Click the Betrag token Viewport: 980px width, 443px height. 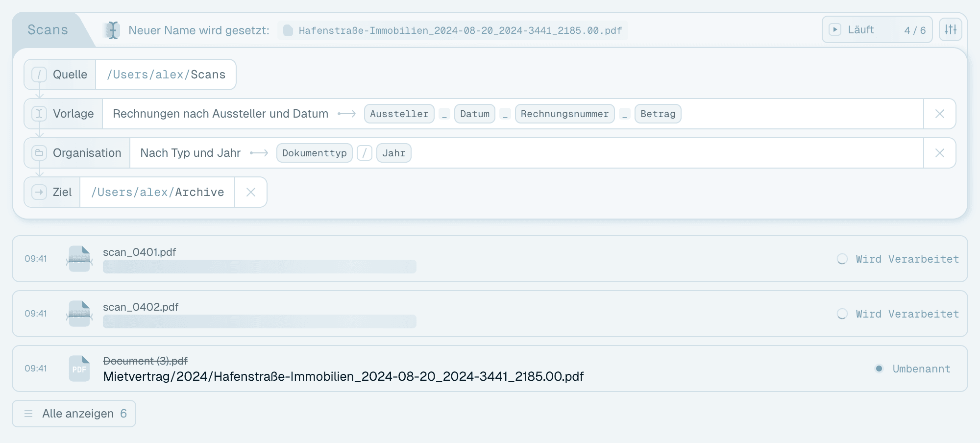658,114
